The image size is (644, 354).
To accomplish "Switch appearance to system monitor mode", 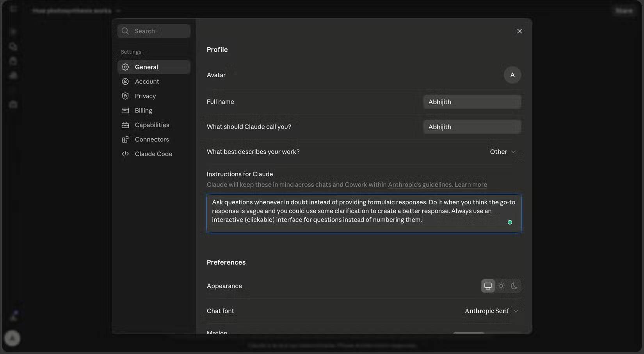I will (488, 286).
